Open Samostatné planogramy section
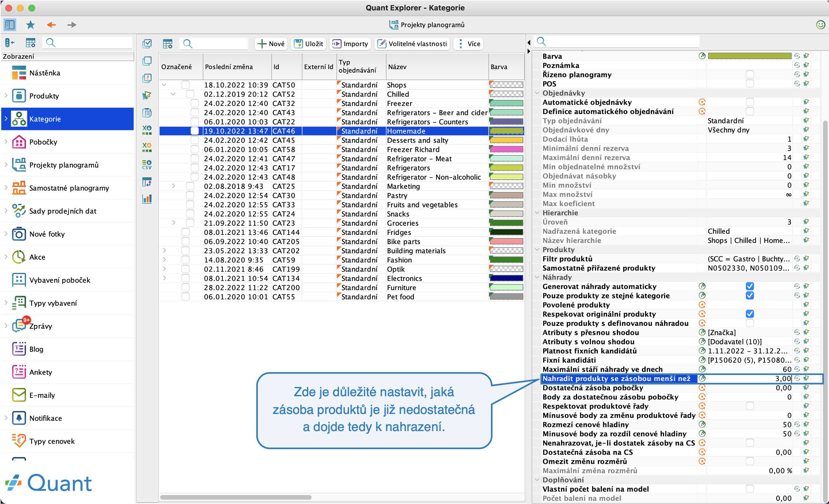This screenshot has width=829, height=504. (x=67, y=188)
